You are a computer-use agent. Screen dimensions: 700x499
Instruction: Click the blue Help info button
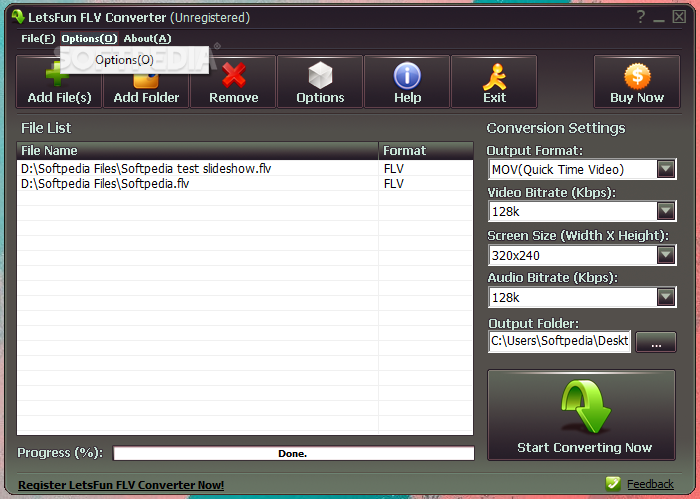407,82
